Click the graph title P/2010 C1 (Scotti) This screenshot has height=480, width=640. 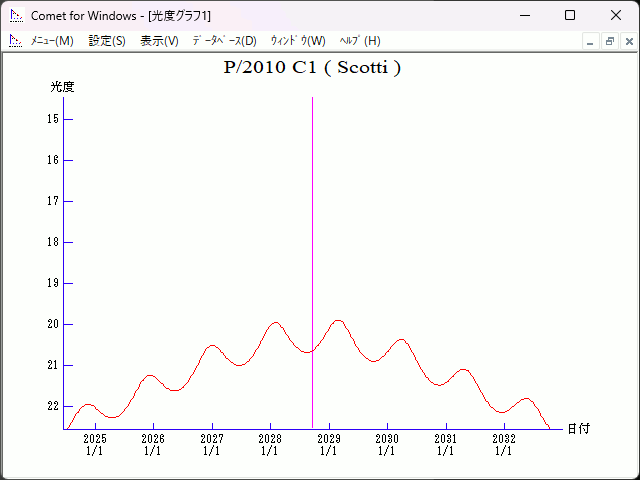(x=312, y=68)
